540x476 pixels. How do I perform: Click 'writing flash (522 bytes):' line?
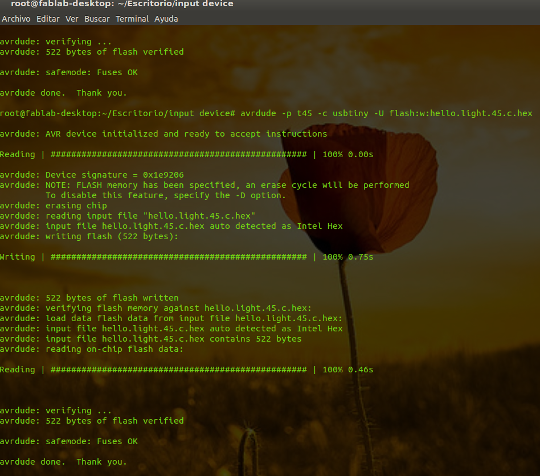click(89, 236)
